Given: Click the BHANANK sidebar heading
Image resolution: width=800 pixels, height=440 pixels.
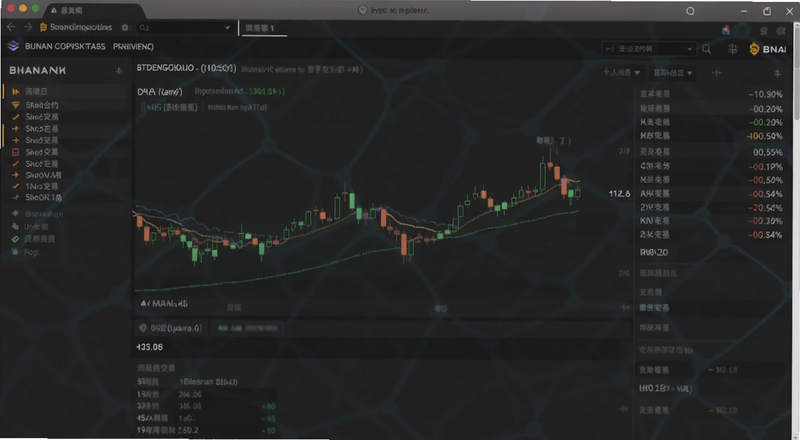Looking at the screenshot, I should tap(37, 70).
